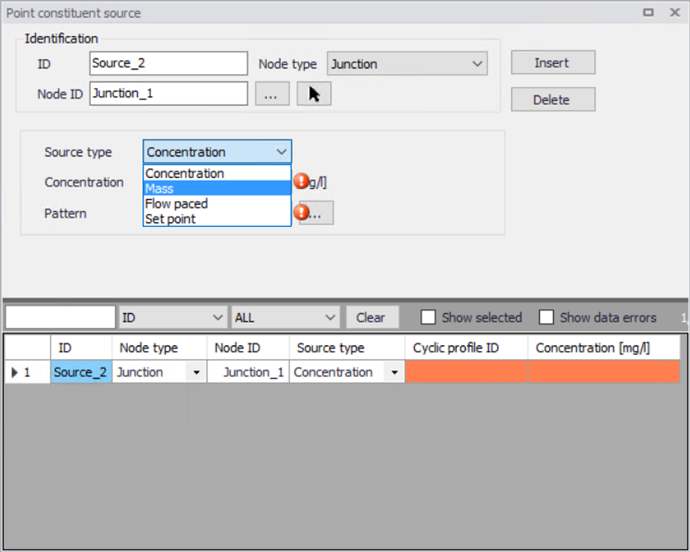Select row 1 using the row arrow header
690x552 pixels.
tap(27, 372)
